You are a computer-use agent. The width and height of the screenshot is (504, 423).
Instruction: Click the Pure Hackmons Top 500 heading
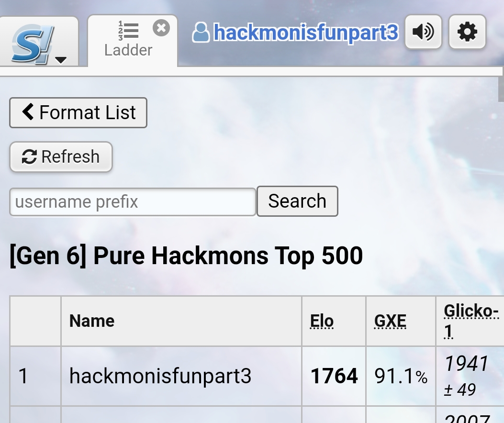(x=186, y=256)
